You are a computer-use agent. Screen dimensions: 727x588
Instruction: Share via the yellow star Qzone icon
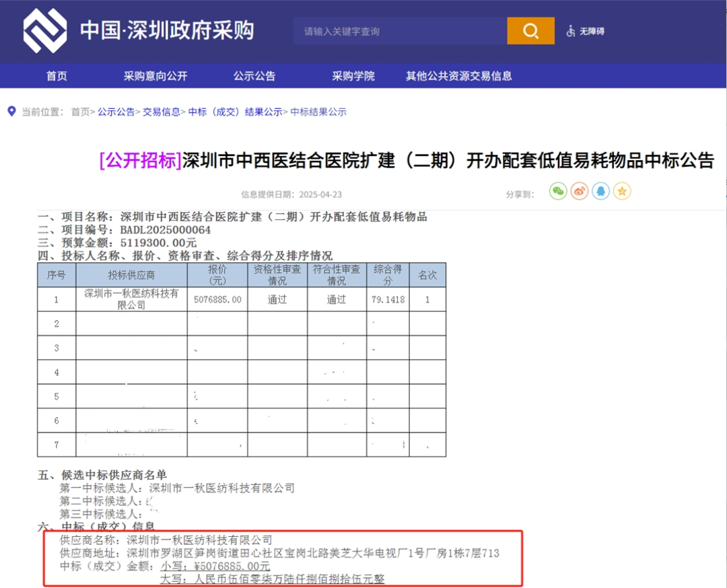[622, 192]
